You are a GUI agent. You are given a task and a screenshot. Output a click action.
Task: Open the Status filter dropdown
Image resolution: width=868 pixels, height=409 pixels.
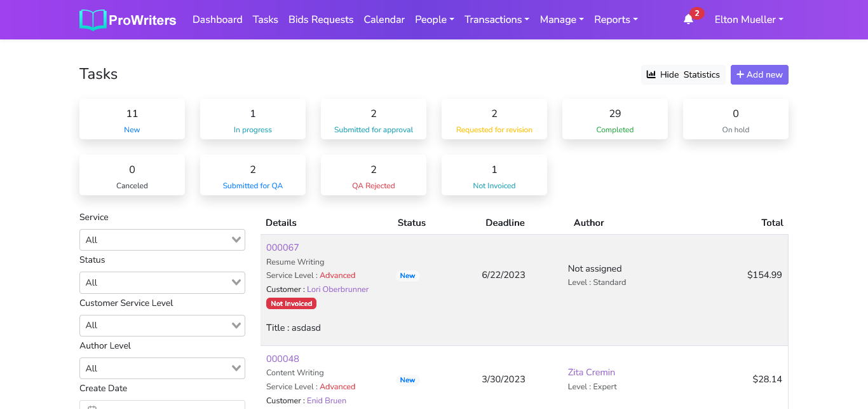coord(162,282)
